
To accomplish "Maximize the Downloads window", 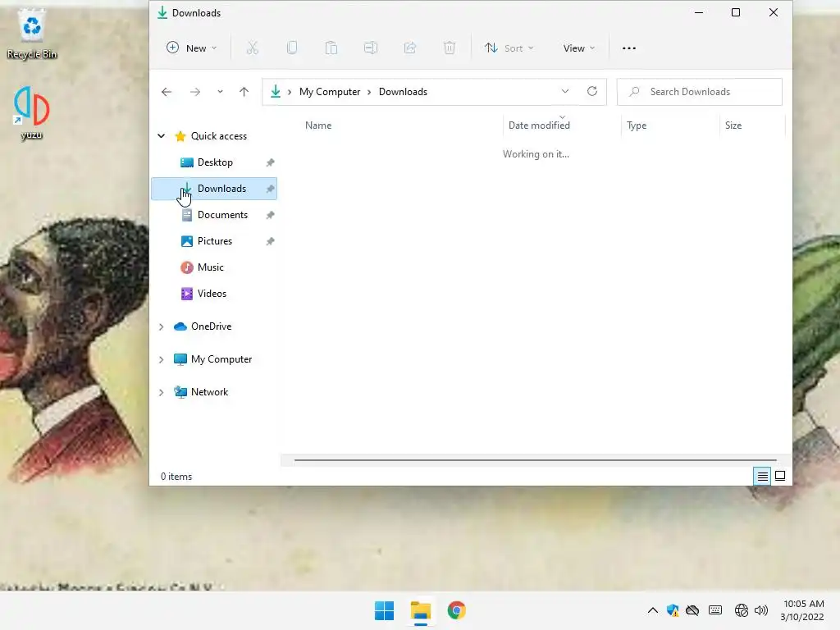I will click(736, 12).
